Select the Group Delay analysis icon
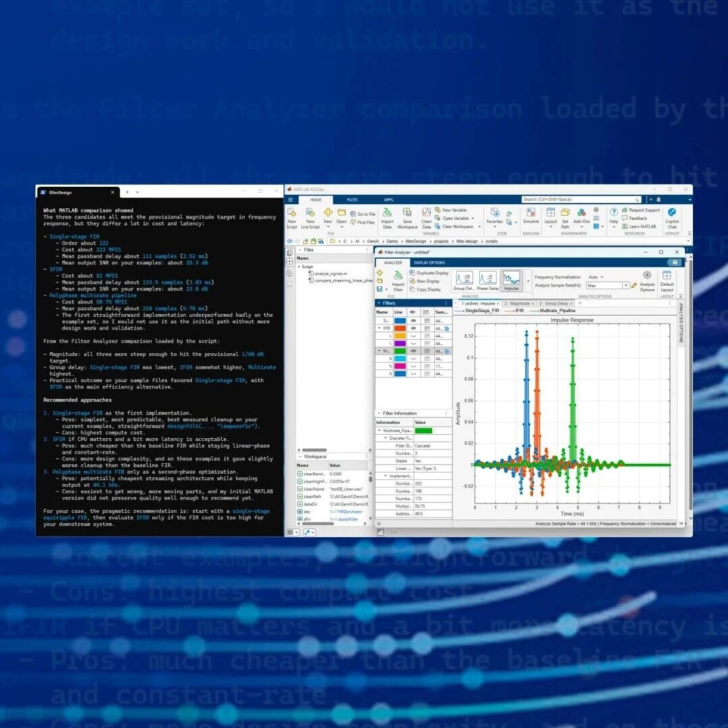Image resolution: width=728 pixels, height=728 pixels. pyautogui.click(x=464, y=281)
